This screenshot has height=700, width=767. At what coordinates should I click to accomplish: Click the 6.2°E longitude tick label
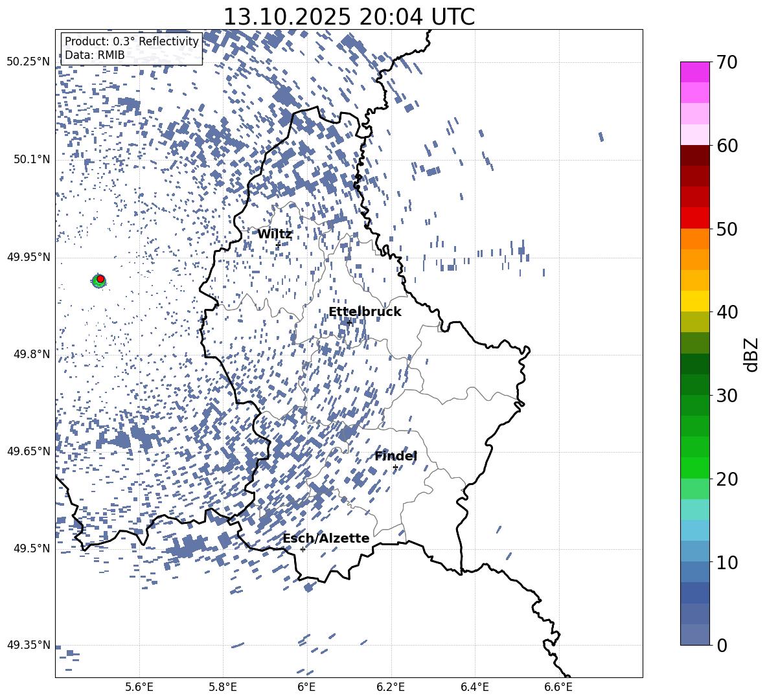[x=391, y=687]
